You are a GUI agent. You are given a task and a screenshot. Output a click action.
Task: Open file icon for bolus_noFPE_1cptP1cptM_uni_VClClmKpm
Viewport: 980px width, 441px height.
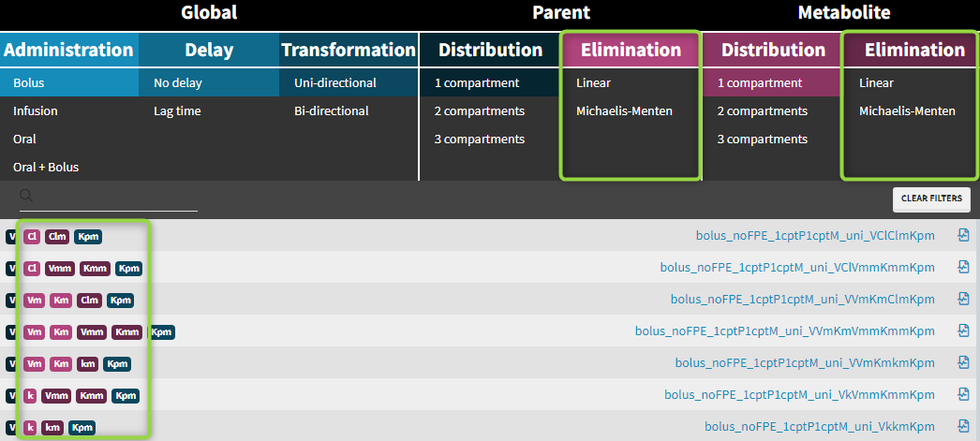963,236
